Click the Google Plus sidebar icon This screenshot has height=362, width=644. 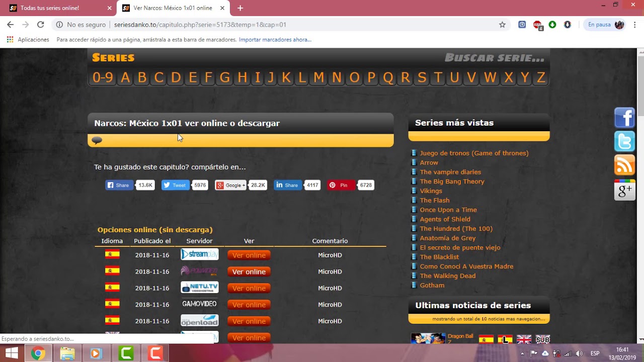pyautogui.click(x=624, y=190)
